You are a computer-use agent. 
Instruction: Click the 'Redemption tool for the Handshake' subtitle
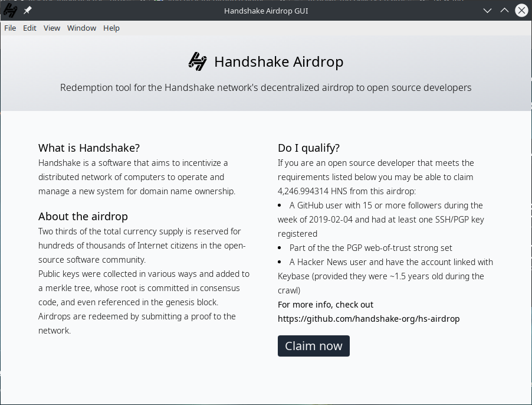265,87
